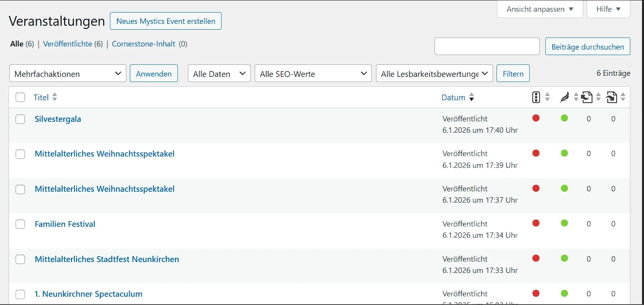Click Neues Mystics Event erstellen button
Viewport: 644px width, 305px height.
[166, 21]
